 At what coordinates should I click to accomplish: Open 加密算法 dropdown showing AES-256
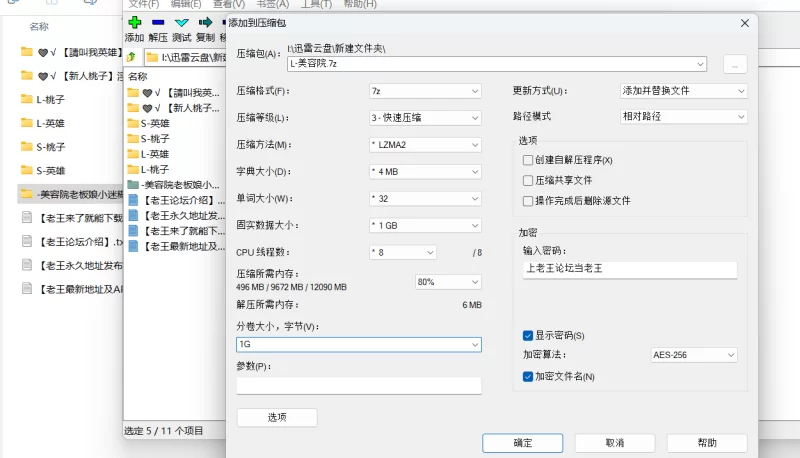(x=694, y=355)
